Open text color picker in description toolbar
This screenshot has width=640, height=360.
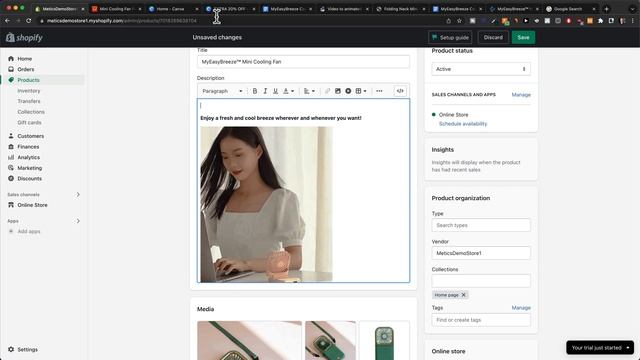288,91
